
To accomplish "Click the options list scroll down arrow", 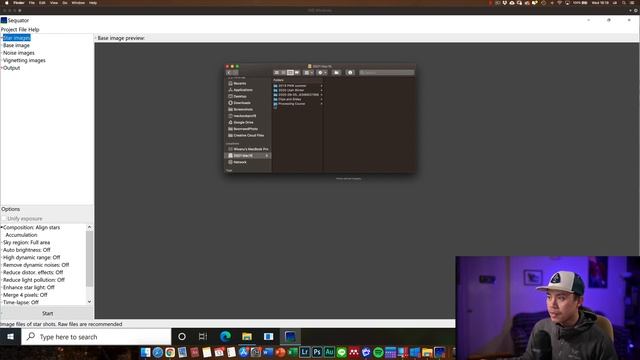I will 89,302.
